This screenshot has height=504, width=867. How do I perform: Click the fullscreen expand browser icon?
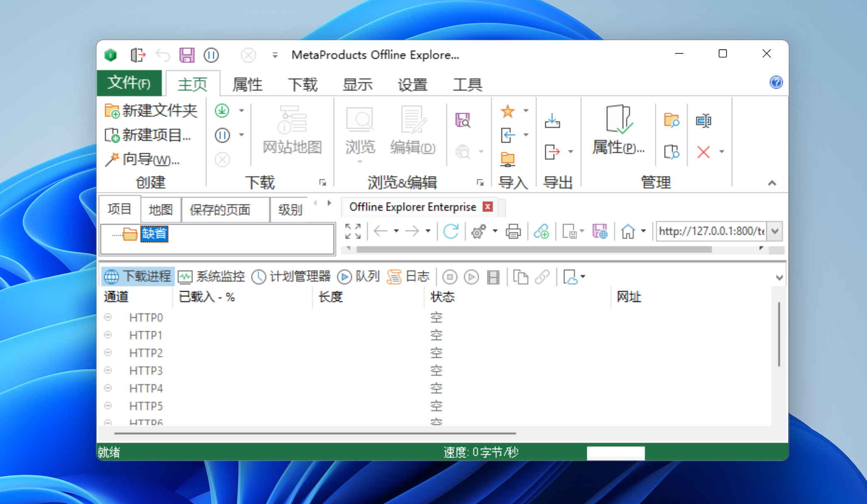[353, 231]
